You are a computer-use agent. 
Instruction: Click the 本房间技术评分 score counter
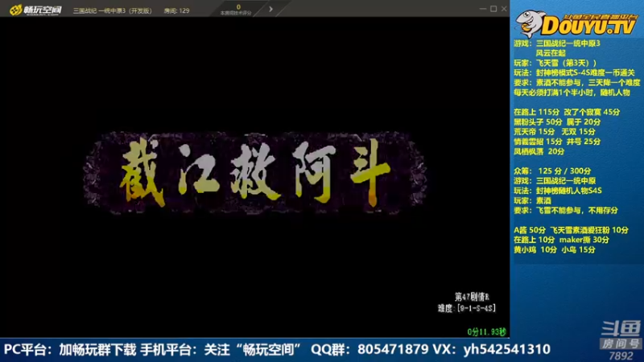click(x=236, y=10)
